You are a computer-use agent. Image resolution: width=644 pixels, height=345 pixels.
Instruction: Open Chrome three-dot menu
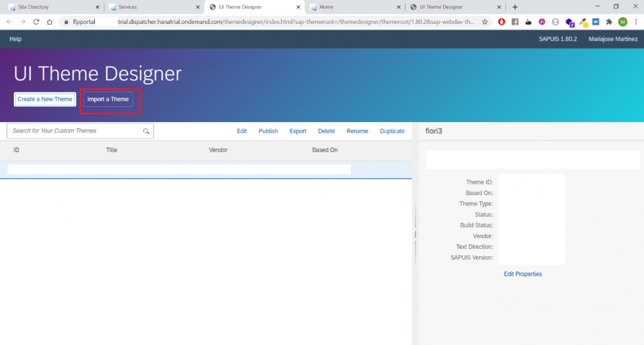[x=636, y=22]
